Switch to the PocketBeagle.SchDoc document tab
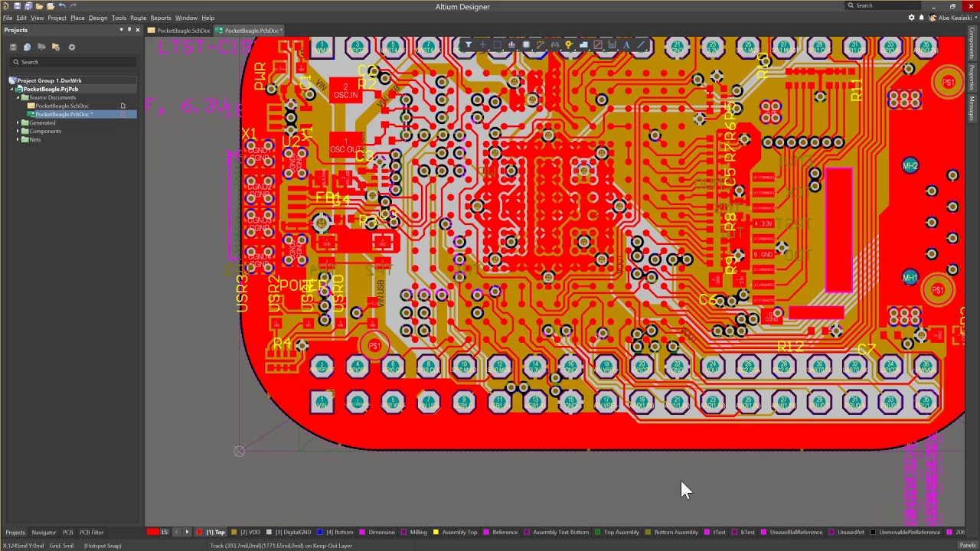This screenshot has width=980, height=551. 180,31
